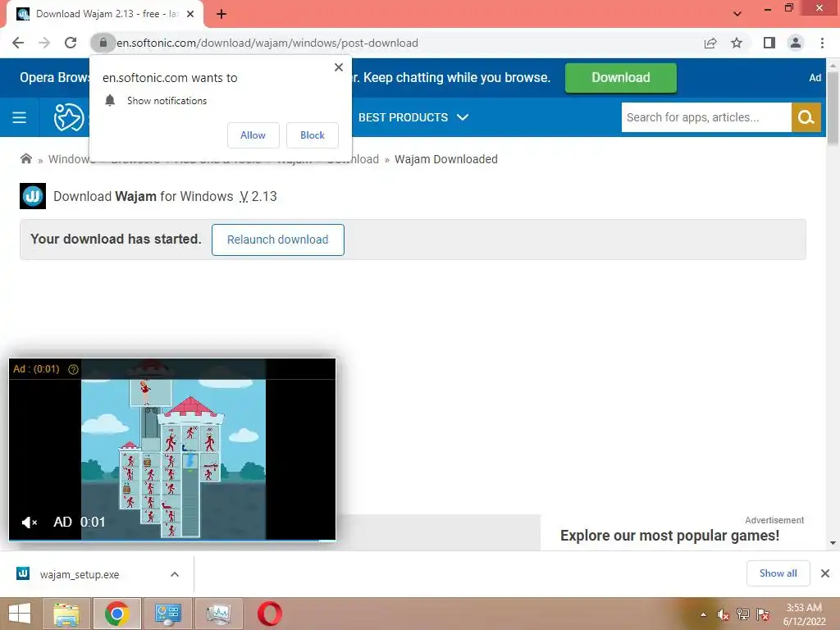Click the Chrome taskbar icon
The width and height of the screenshot is (840, 630).
pyautogui.click(x=117, y=614)
